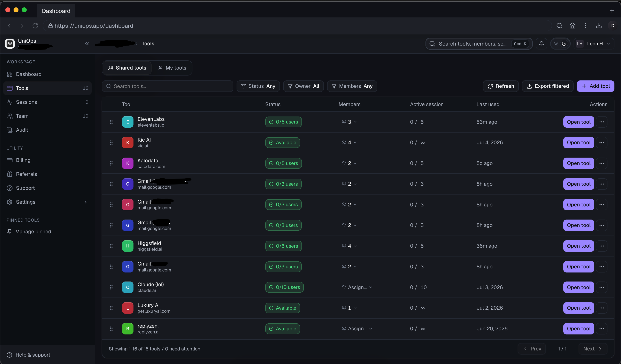Viewport: 621px width, 364px height.
Task: Click the "53m ago" last used cell
Action: (x=487, y=122)
